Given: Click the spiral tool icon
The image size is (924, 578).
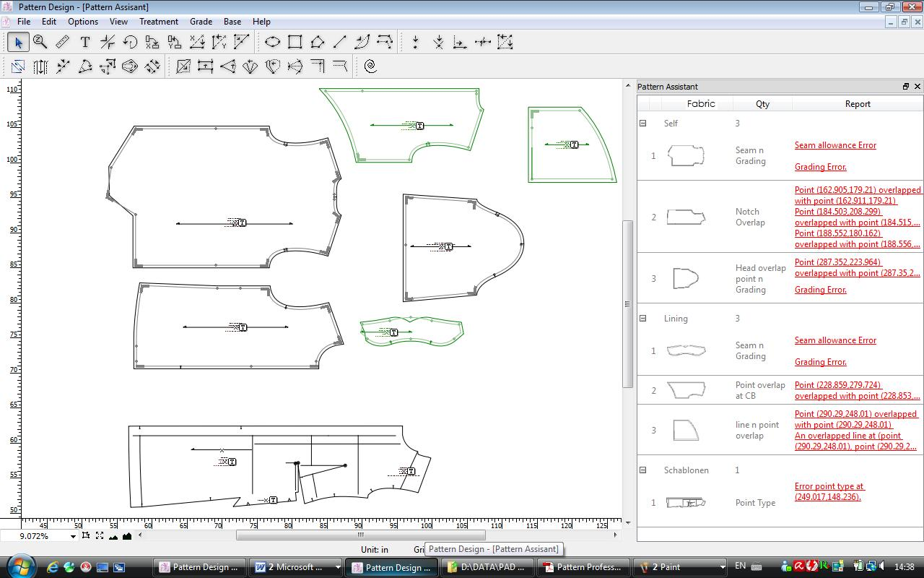Looking at the screenshot, I should coord(370,66).
